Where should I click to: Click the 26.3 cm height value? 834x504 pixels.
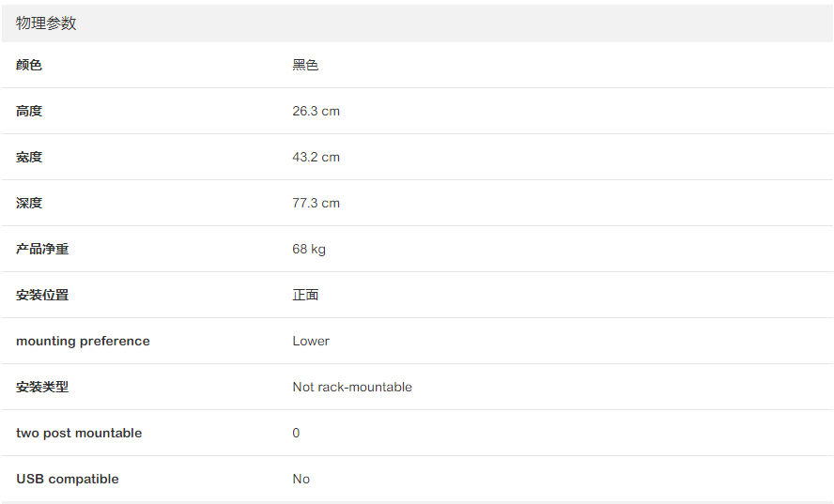(316, 111)
